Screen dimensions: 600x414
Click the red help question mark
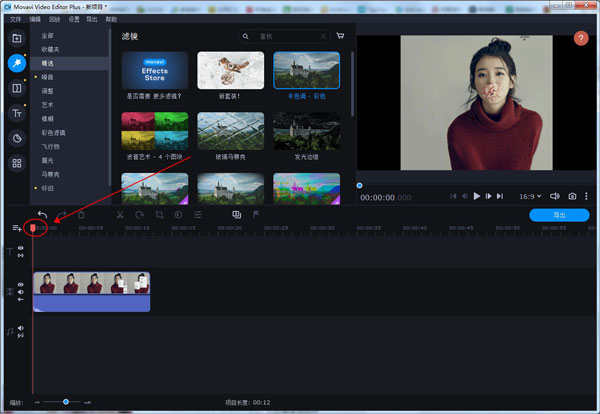[x=581, y=38]
